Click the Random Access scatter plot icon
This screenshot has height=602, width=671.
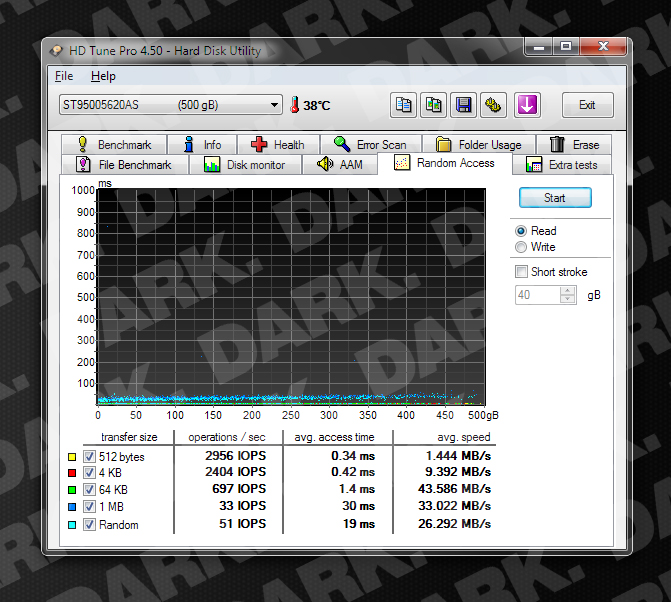[402, 163]
